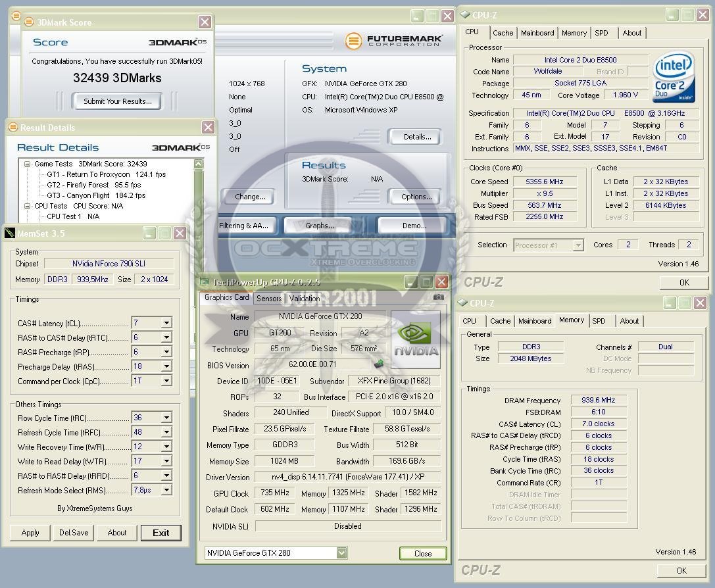
Task: Switch to the Validation tab in GPU-Z
Action: (x=304, y=298)
